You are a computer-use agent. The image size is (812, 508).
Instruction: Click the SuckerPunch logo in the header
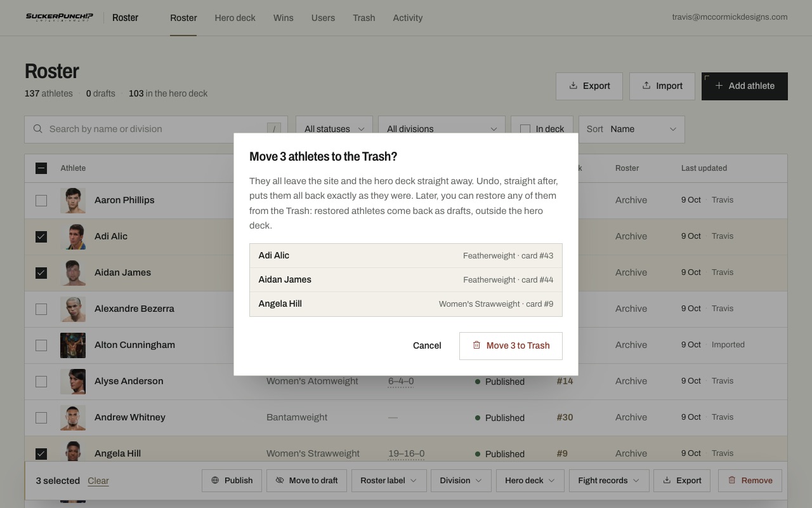59,17
